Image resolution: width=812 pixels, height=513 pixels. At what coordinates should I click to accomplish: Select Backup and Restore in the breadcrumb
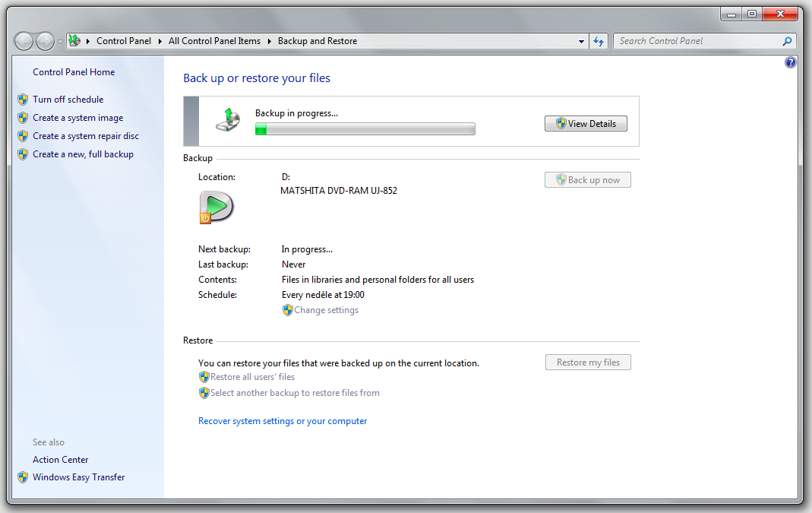click(x=318, y=41)
